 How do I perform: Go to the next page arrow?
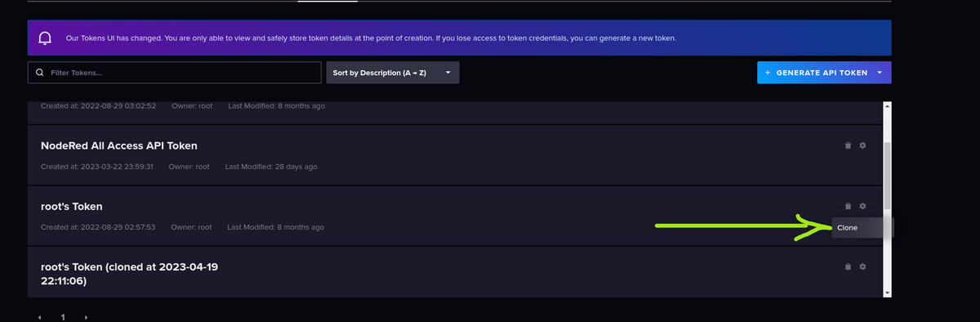click(x=86, y=316)
